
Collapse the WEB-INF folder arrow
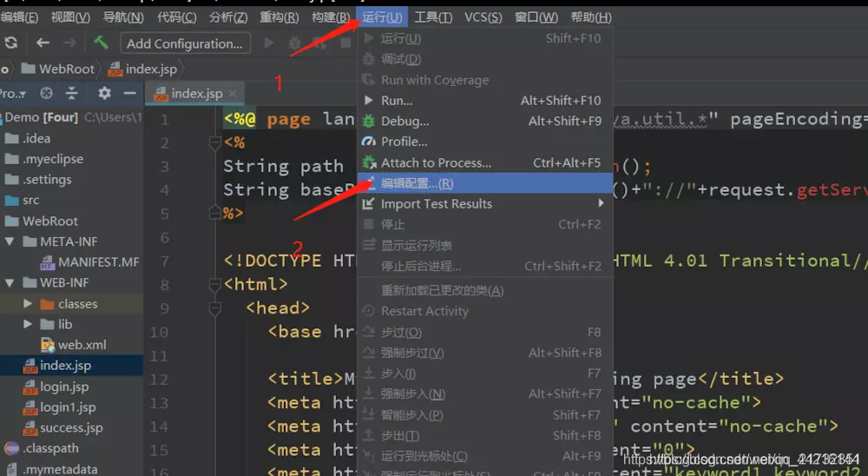pyautogui.click(x=10, y=282)
